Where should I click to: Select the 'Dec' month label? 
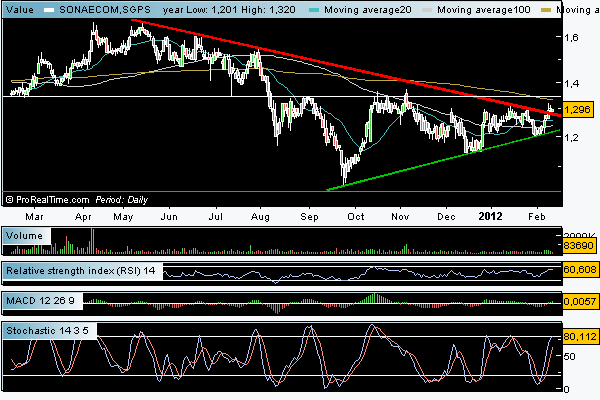click(x=446, y=217)
